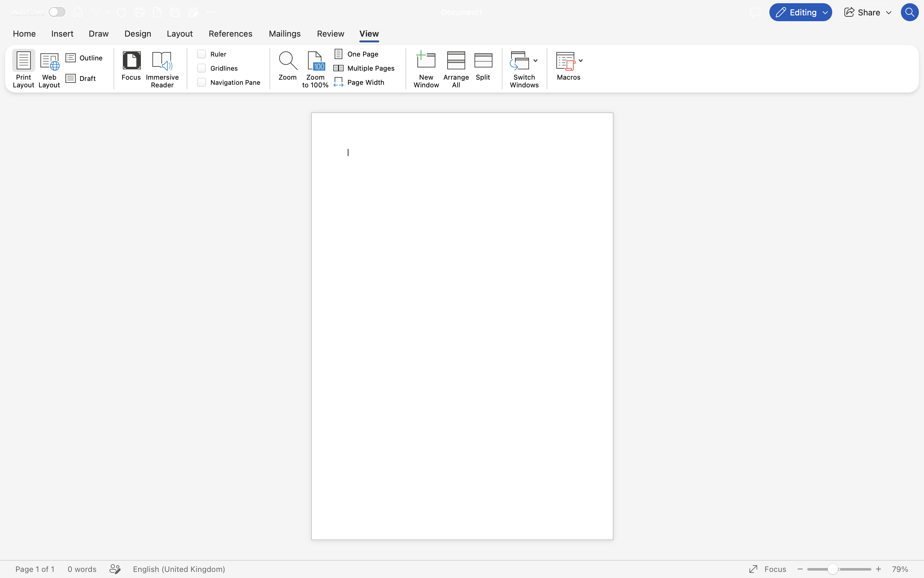The height and width of the screenshot is (578, 924).
Task: Open the Layout tab
Action: pyautogui.click(x=179, y=34)
